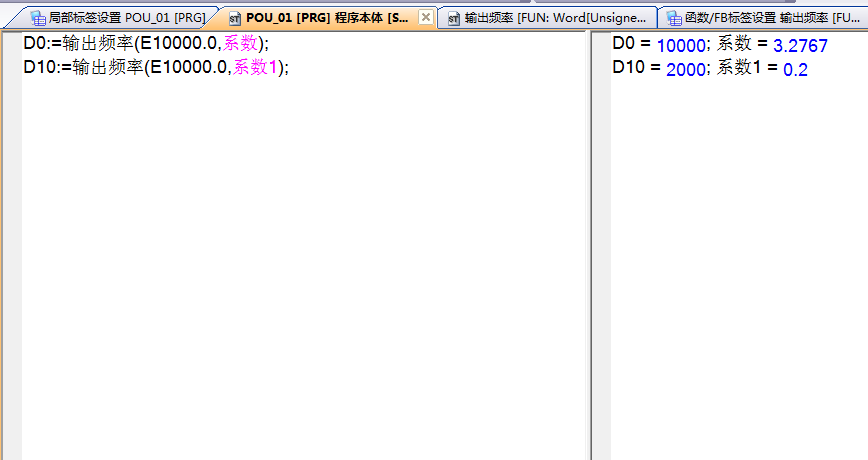
Task: Click the label-table icon on 局部标签设置 tab
Action: (38, 18)
